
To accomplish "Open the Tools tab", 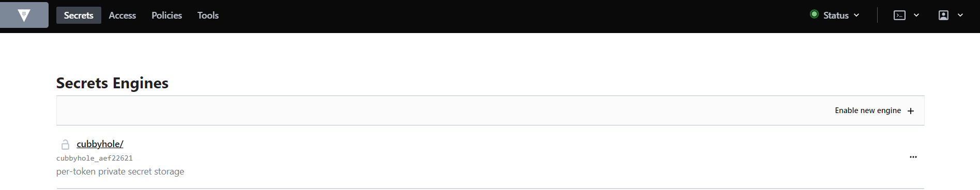I will 208,15.
